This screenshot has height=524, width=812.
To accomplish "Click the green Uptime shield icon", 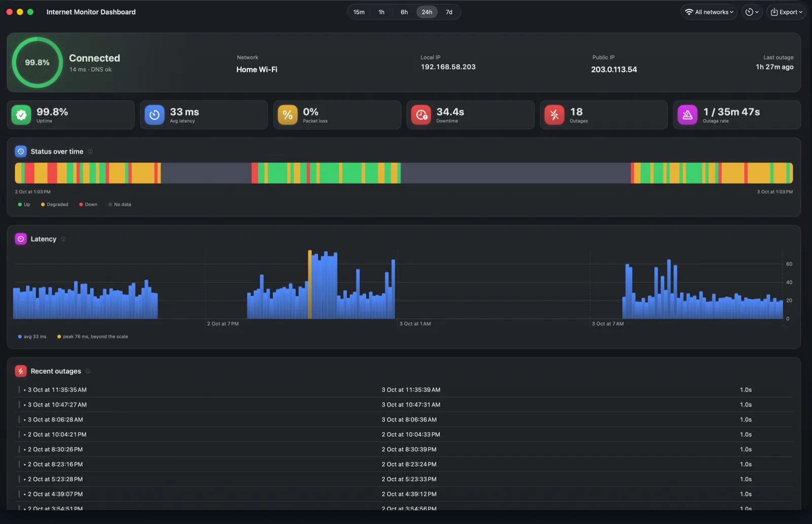I will 21,115.
